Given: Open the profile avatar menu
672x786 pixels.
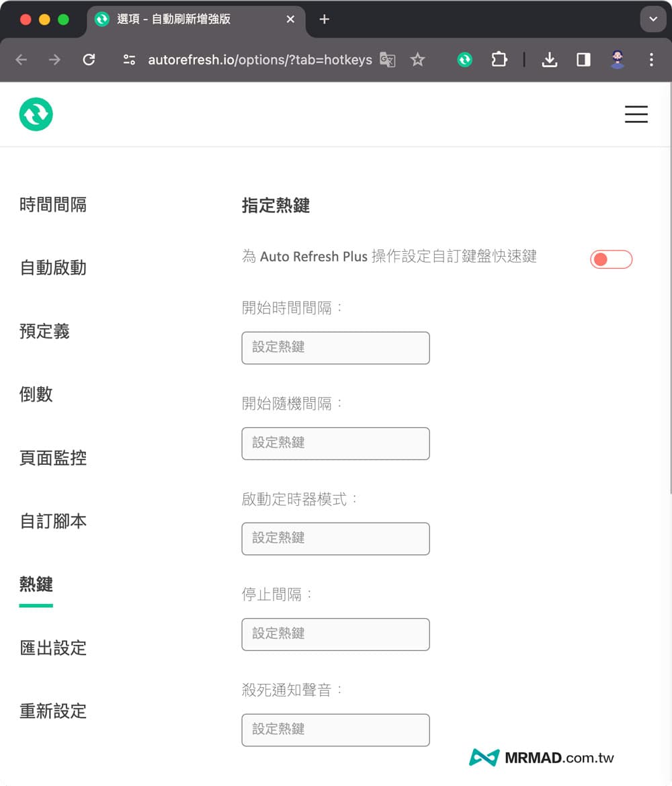Looking at the screenshot, I should pos(618,60).
